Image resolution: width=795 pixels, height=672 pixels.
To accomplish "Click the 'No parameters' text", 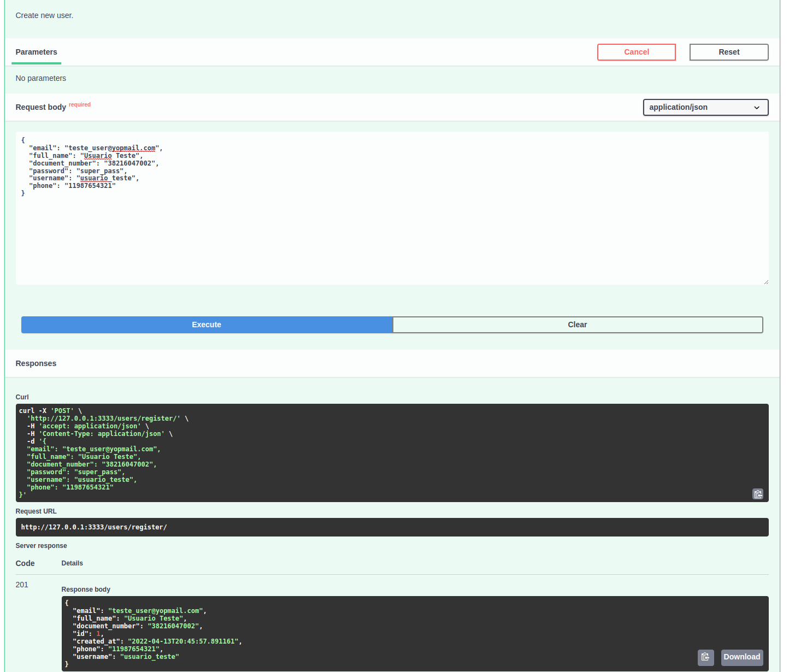I will [41, 78].
